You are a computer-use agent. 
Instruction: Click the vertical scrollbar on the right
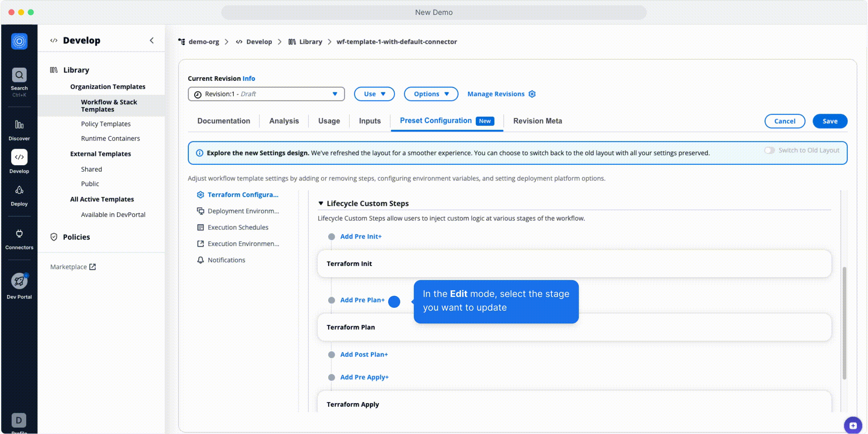843,321
